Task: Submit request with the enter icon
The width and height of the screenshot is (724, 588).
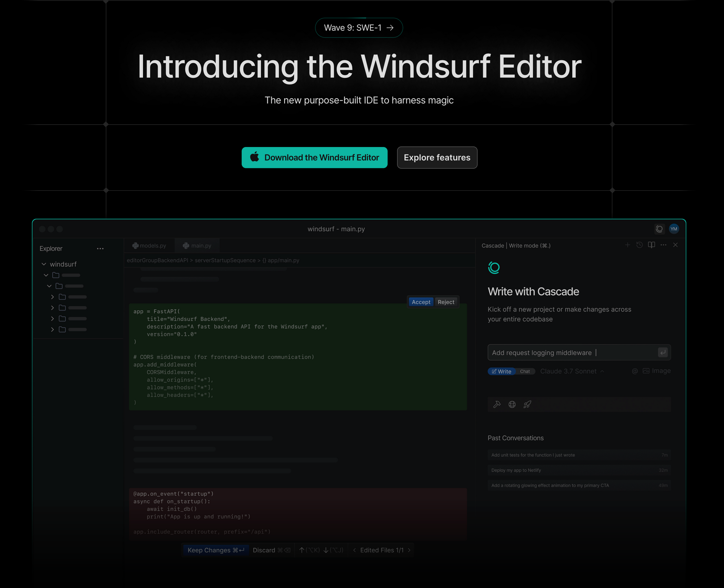Action: pyautogui.click(x=663, y=352)
